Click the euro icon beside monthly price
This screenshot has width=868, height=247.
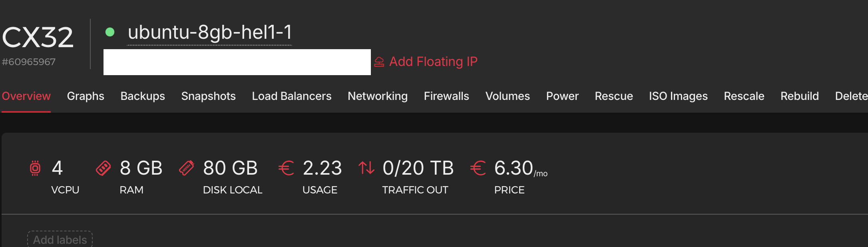[x=478, y=168]
